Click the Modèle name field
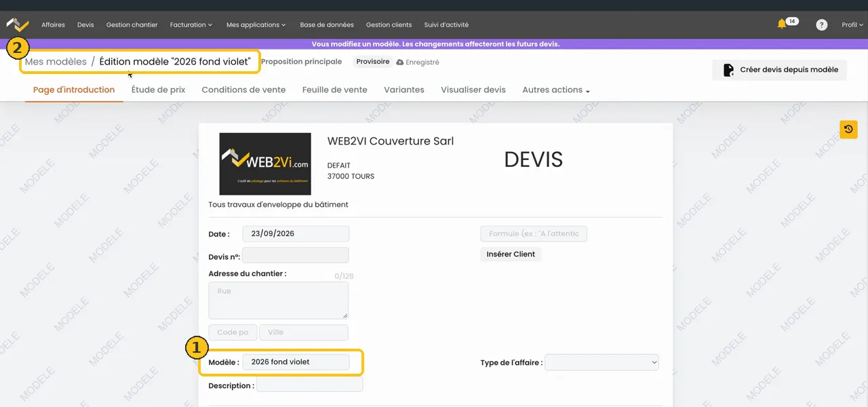 (x=296, y=362)
